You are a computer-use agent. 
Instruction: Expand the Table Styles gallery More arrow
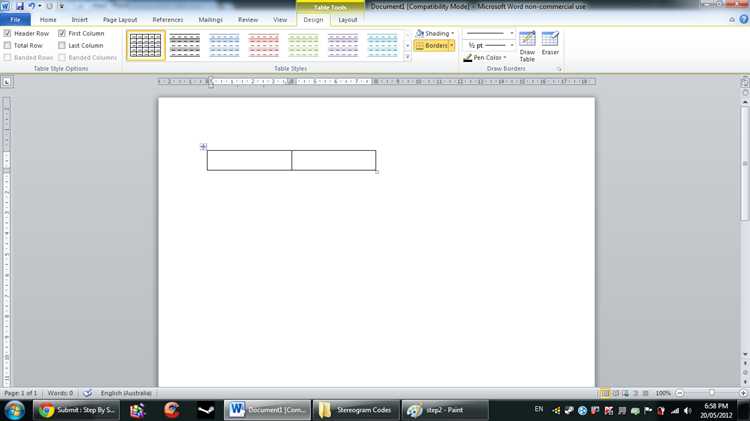click(x=408, y=57)
